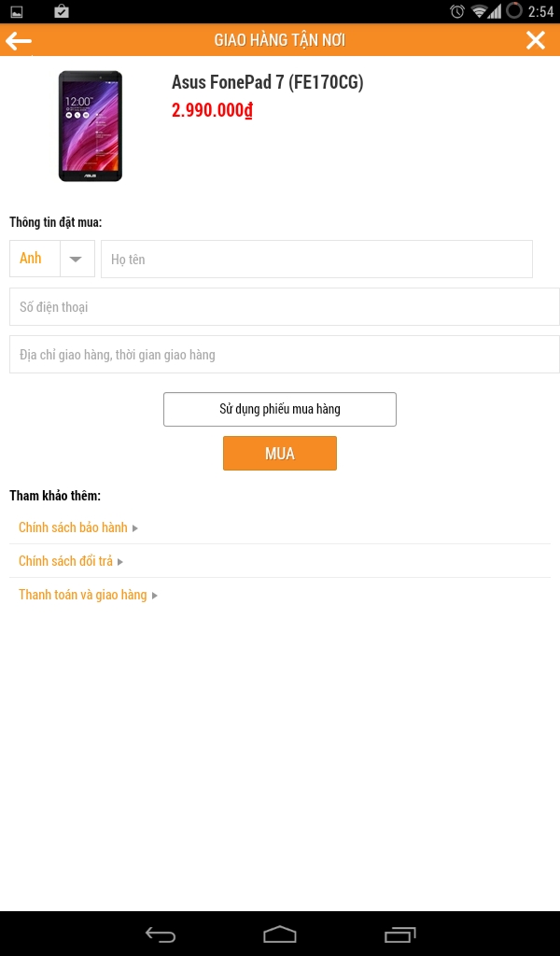
Task: Tap the orange MUA button
Action: tap(279, 454)
